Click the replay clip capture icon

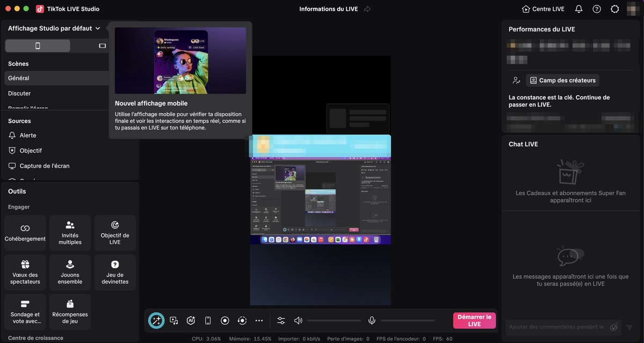pos(242,320)
